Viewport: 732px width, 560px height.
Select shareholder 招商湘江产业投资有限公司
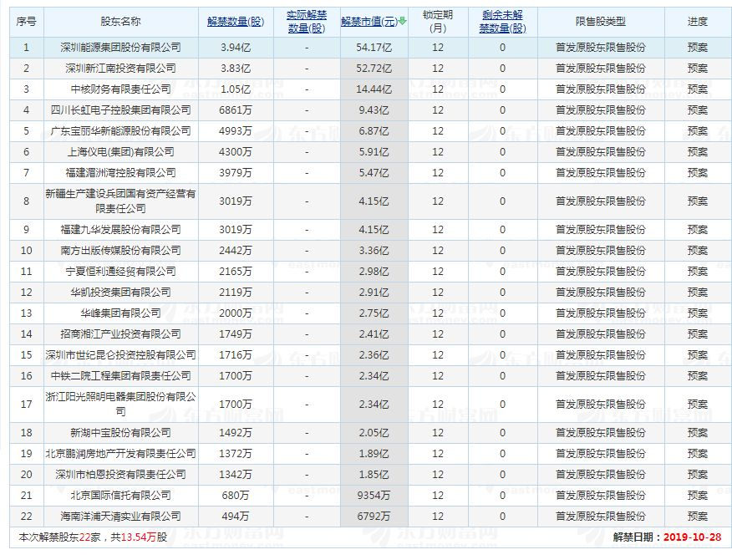pos(120,334)
